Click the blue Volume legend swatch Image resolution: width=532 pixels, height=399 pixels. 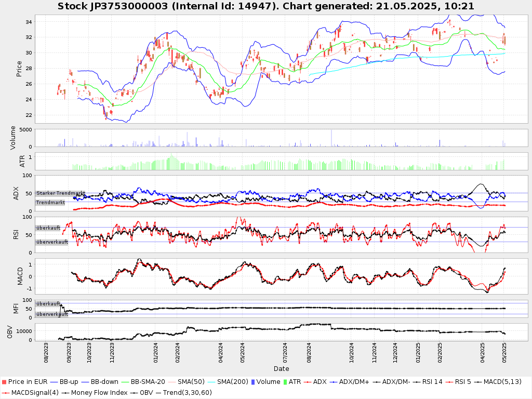point(253,382)
